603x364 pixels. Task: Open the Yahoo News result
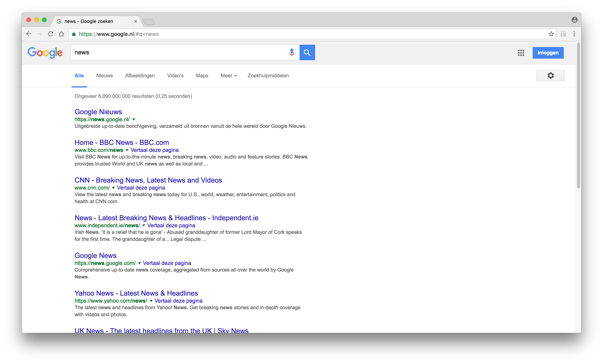tap(136, 293)
